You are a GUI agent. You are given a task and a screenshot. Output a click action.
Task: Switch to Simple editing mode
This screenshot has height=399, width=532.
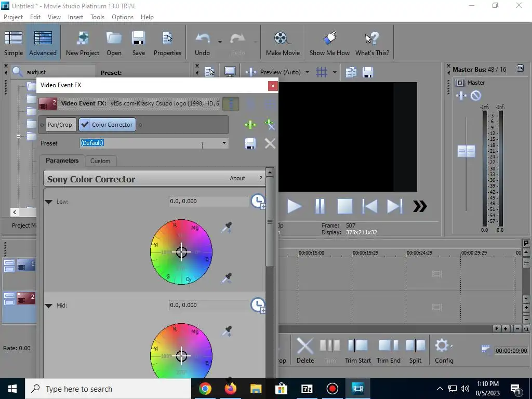click(14, 43)
